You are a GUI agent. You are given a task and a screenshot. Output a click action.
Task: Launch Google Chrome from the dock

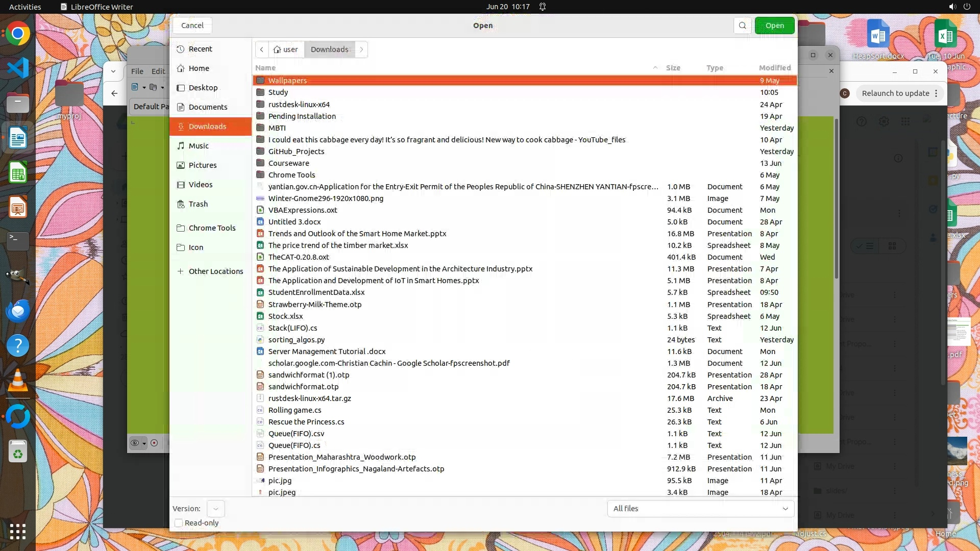(x=18, y=34)
